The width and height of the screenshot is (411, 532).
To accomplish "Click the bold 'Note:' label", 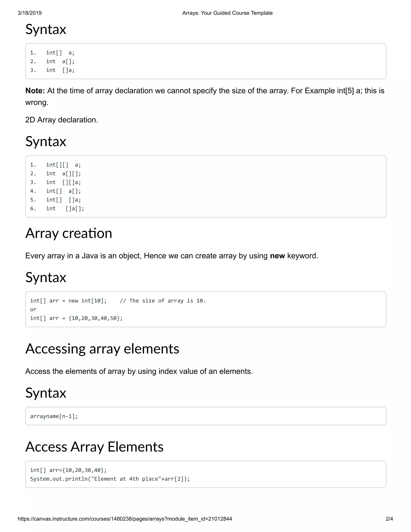I will pos(35,91).
